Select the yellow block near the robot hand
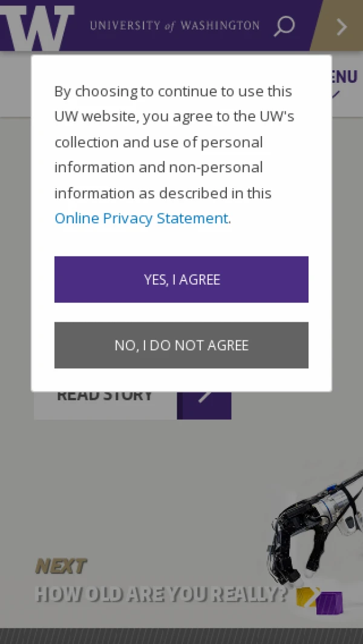 [306, 596]
